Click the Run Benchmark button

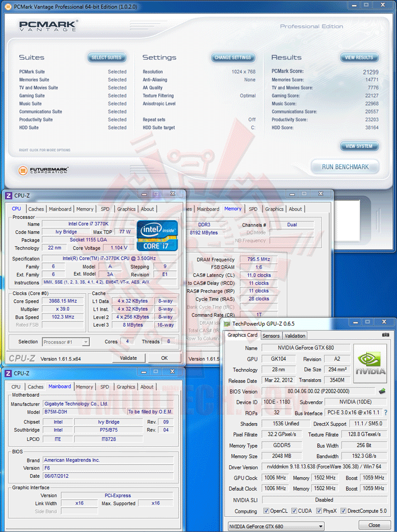pyautogui.click(x=345, y=167)
